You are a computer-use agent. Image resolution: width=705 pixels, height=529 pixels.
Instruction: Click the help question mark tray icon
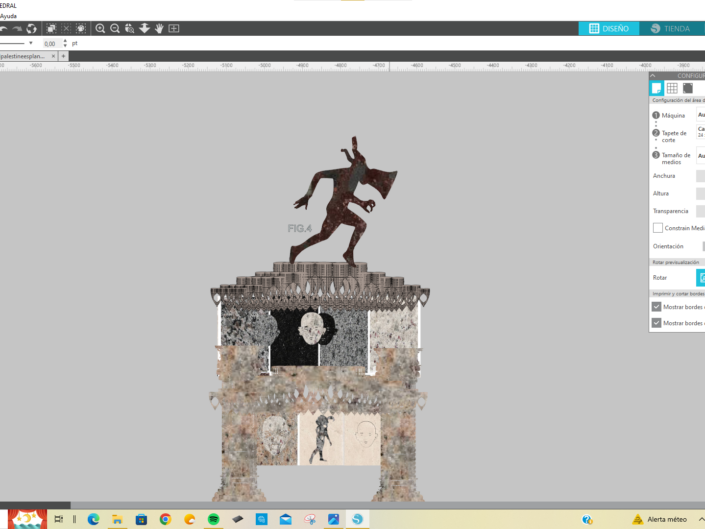pyautogui.click(x=587, y=520)
